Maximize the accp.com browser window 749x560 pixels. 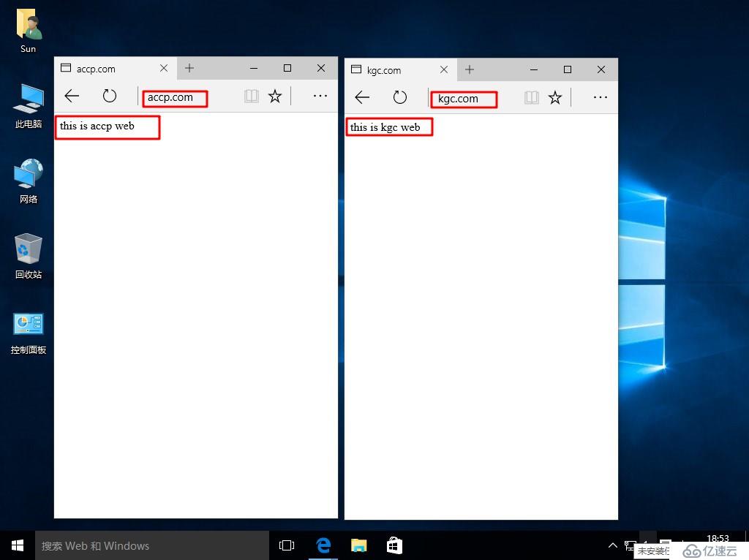[287, 68]
